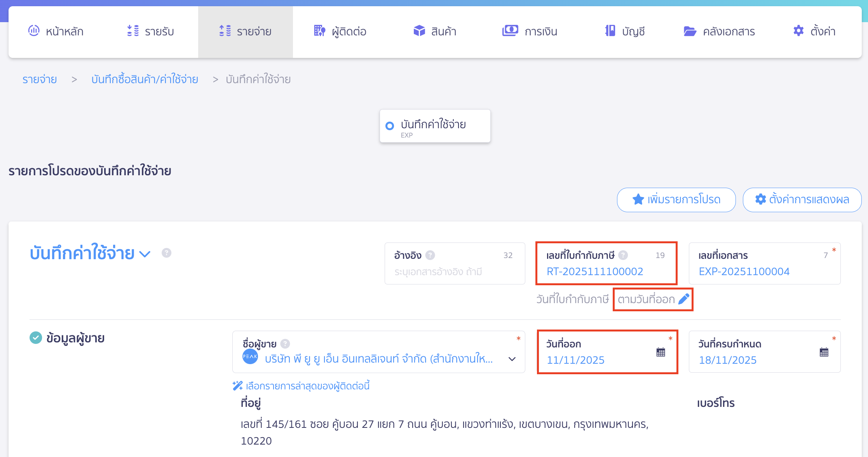
Task: Select the บันทึกค่าใช้จ่าย EXP radio button
Action: pyautogui.click(x=390, y=126)
